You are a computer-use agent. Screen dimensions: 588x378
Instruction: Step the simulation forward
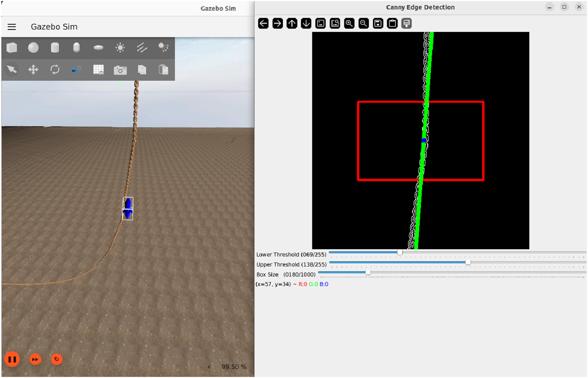(35, 359)
